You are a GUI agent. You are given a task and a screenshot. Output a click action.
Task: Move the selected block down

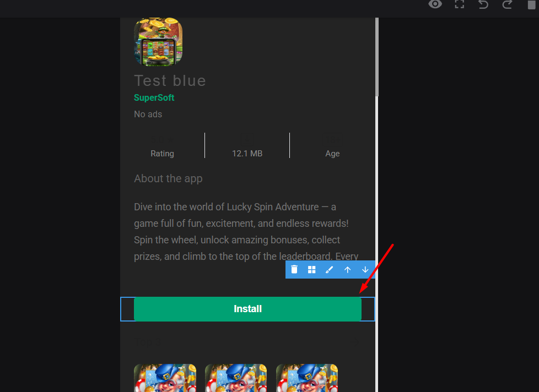(365, 269)
